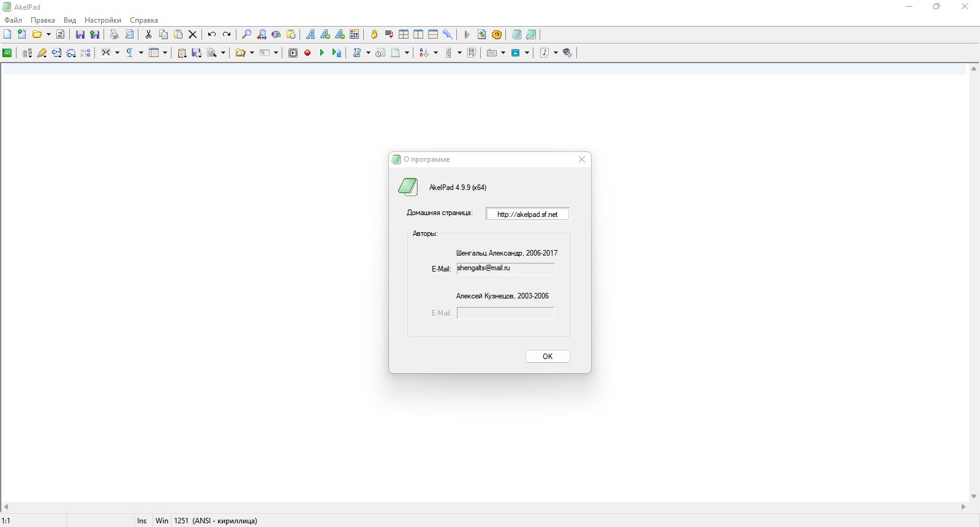Open the http://akelpad.sf.net homepage link
The width and height of the screenshot is (980, 527).
527,214
